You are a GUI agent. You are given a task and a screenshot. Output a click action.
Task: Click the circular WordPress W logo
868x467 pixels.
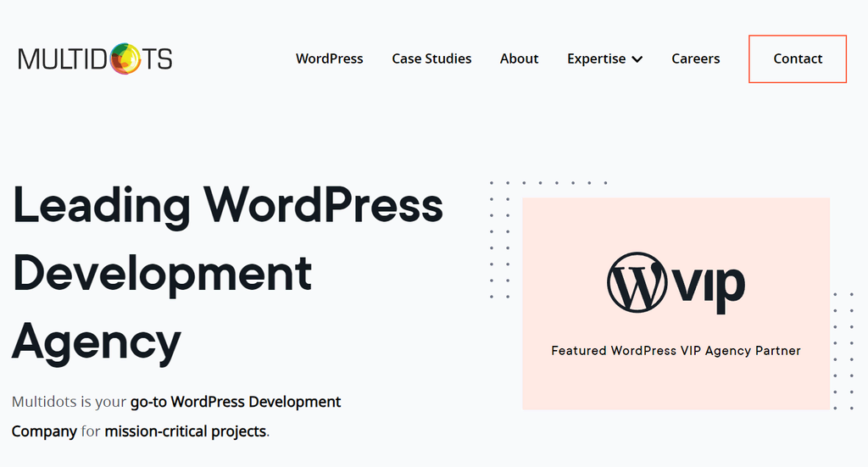[x=637, y=282]
